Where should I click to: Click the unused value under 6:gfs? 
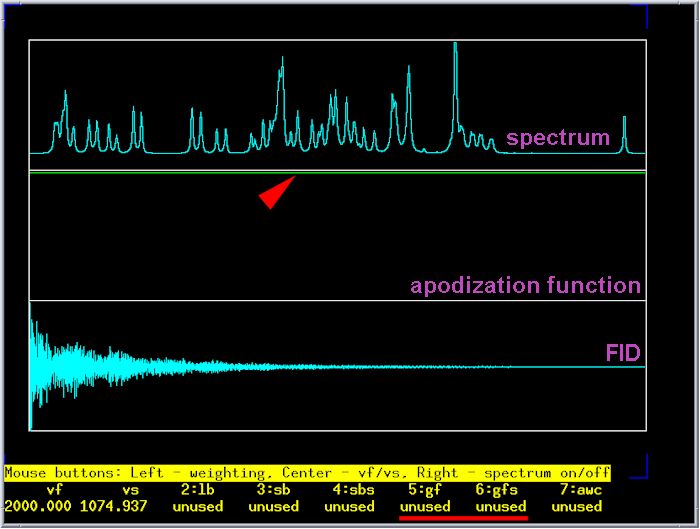(x=501, y=507)
